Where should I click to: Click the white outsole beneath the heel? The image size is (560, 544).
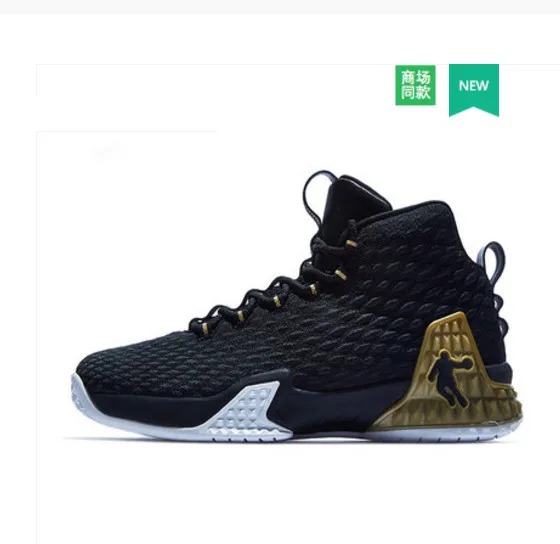coord(443,432)
